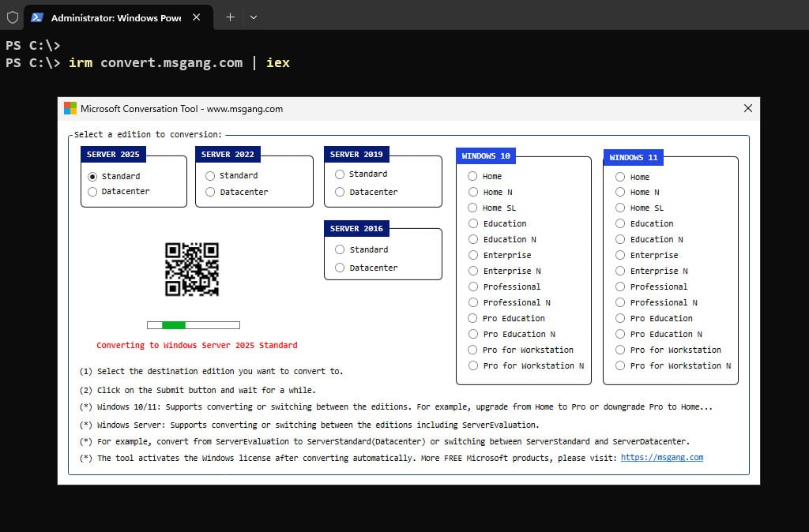
Task: Pick Windows 11 Pro Education edition
Action: (x=620, y=318)
